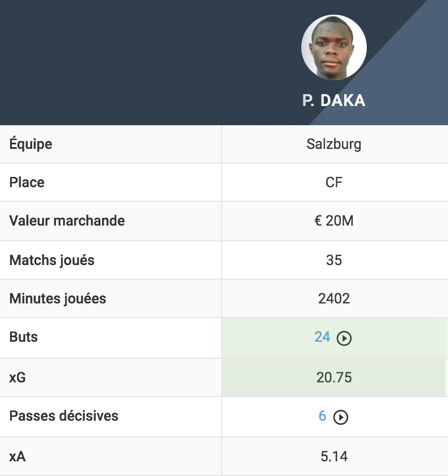Screen dimensions: 448x476
Task: Click the Valeur marchande row label
Action: click(x=67, y=221)
